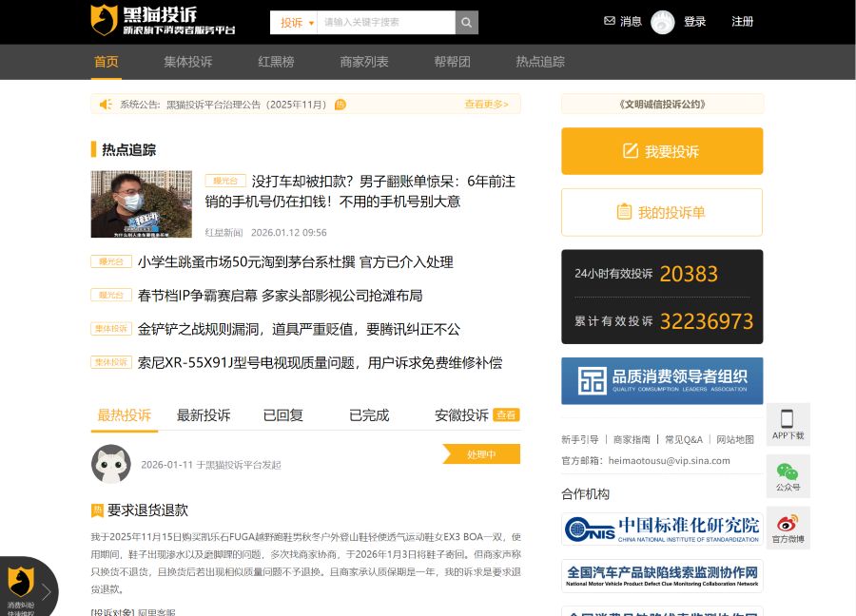Click the 新手引导 link

(x=581, y=438)
